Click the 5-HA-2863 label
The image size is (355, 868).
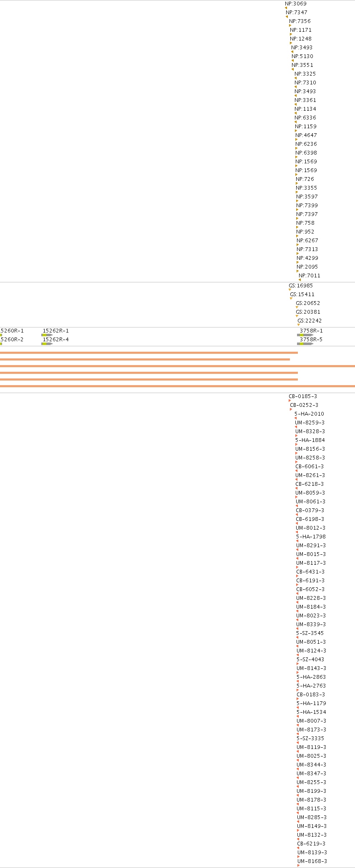311,677
